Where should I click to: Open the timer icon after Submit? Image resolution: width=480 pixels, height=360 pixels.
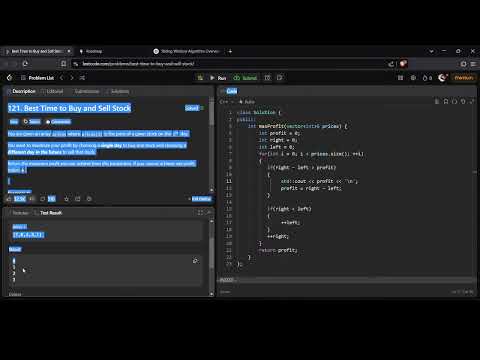267,78
